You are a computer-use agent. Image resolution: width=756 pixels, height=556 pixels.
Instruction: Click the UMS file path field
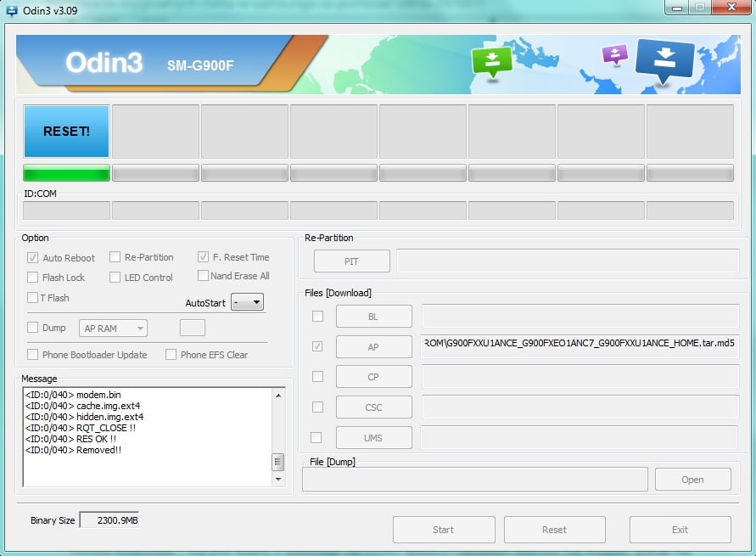point(579,437)
